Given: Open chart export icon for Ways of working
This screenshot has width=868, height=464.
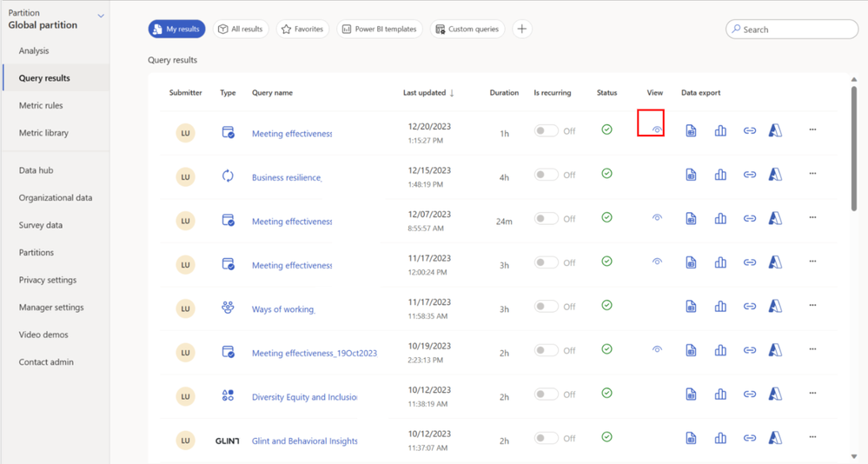Looking at the screenshot, I should click(x=720, y=306).
